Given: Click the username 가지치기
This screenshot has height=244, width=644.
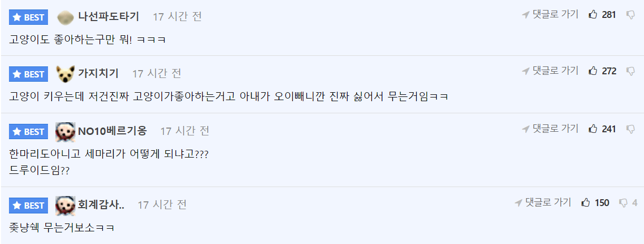Looking at the screenshot, I should pos(98,74).
